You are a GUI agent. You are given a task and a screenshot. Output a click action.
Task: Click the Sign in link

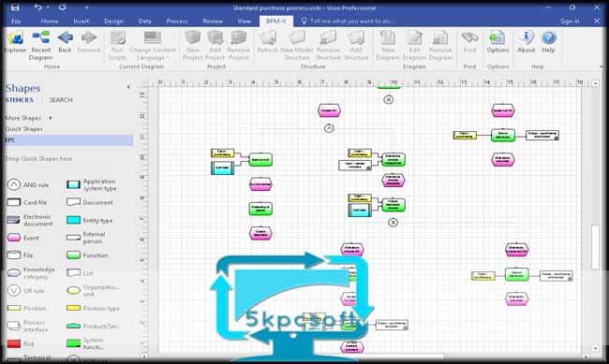click(x=570, y=21)
